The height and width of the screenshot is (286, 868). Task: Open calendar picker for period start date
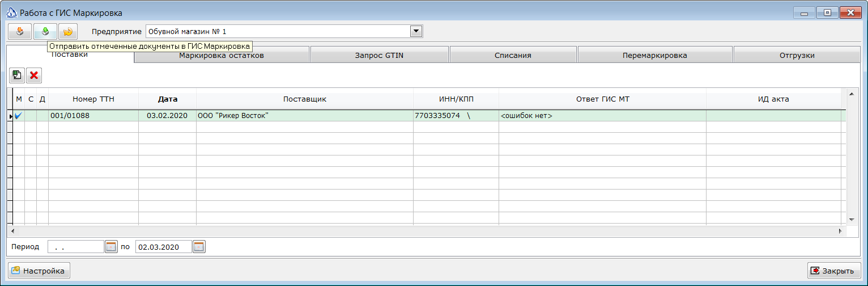[x=112, y=247]
